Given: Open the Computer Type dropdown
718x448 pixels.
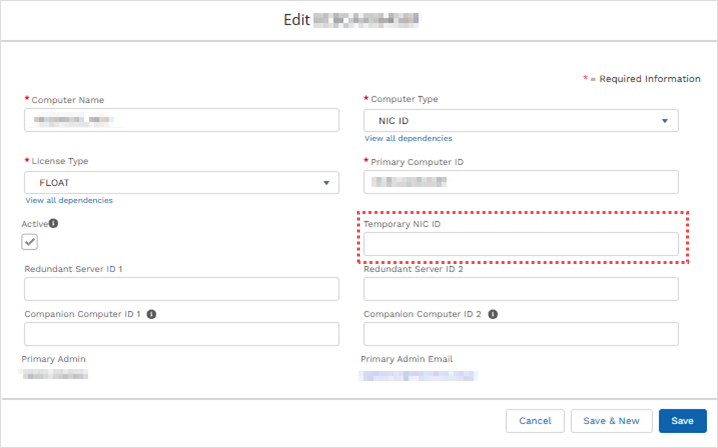Looking at the screenshot, I should pos(520,121).
